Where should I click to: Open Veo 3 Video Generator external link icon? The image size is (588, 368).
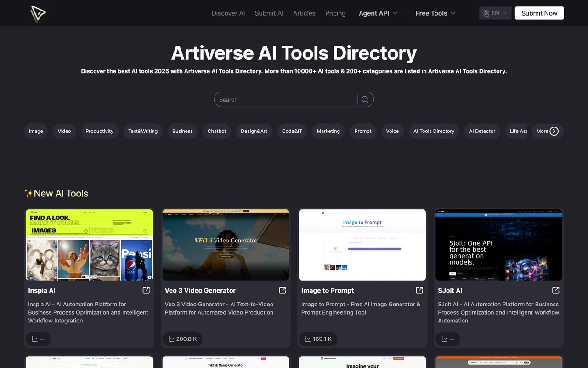point(283,290)
